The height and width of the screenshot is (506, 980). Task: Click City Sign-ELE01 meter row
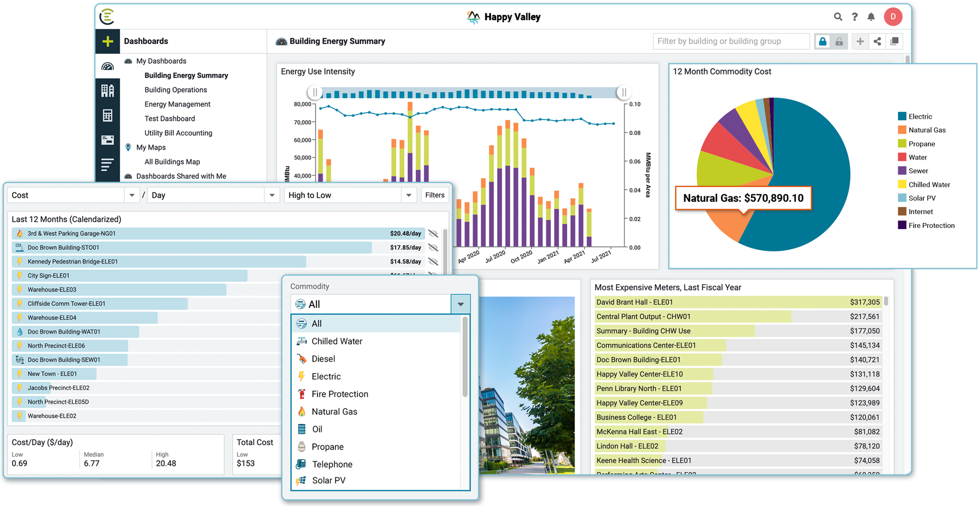point(218,276)
